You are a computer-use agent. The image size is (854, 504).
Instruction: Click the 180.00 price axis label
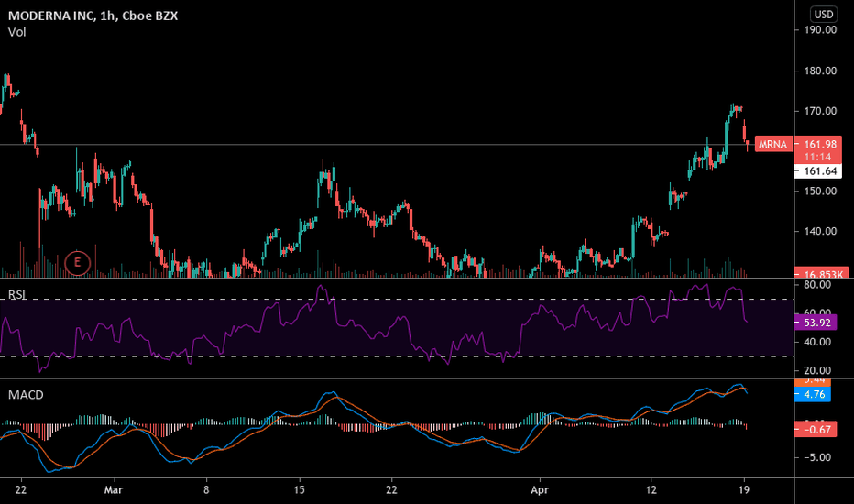coord(820,71)
